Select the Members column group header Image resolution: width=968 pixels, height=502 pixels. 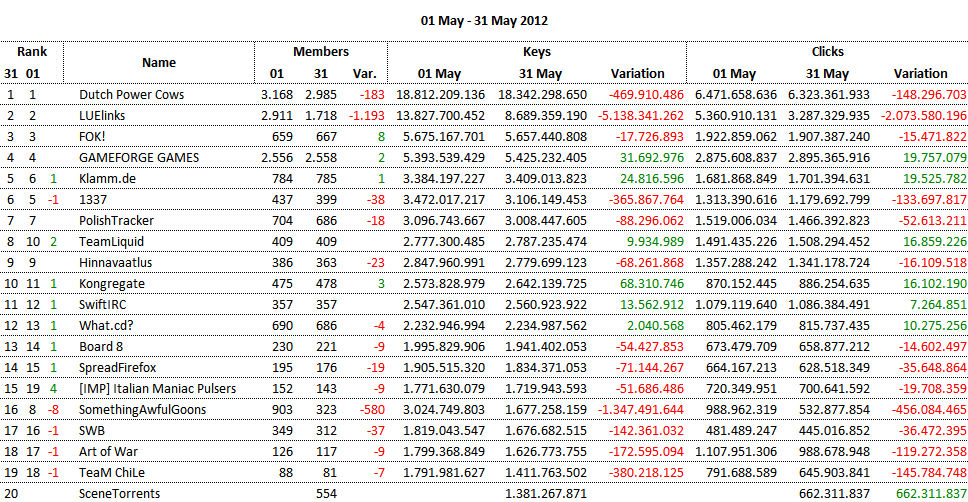(x=320, y=51)
